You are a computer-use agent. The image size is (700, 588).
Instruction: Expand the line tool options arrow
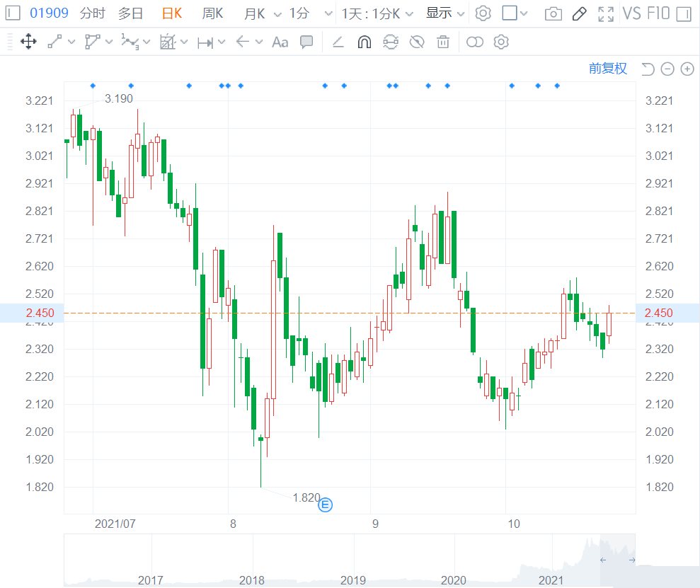71,42
